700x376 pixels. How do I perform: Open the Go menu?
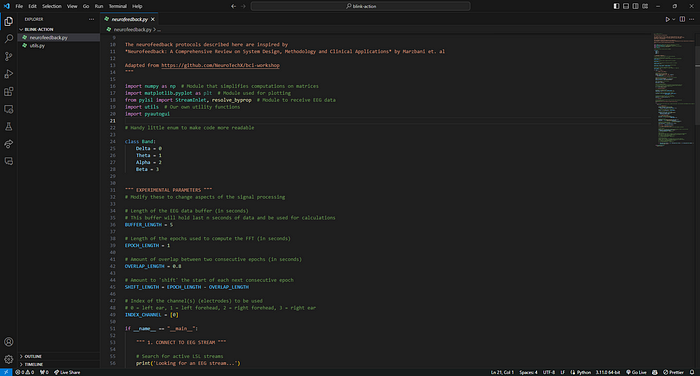[x=86, y=6]
